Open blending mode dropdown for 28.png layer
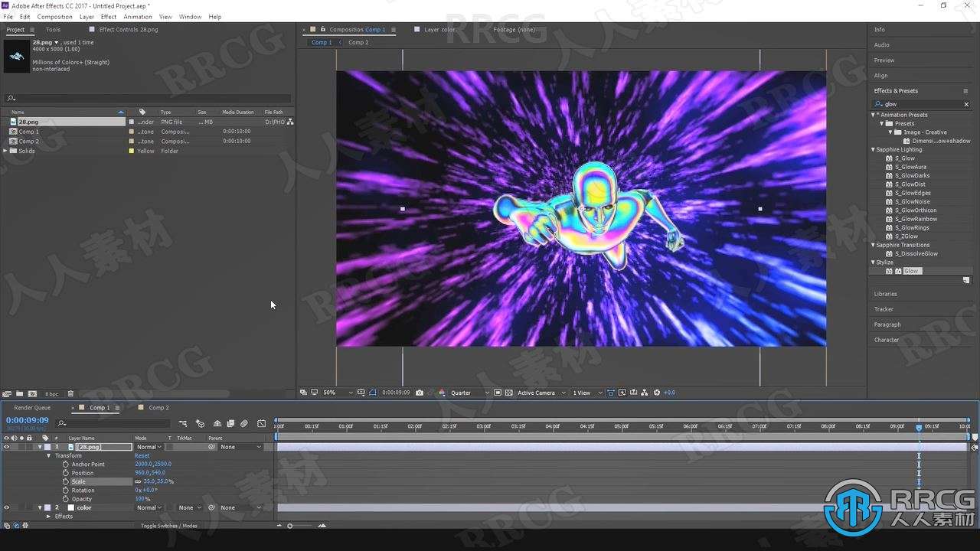The image size is (980, 551). click(149, 447)
